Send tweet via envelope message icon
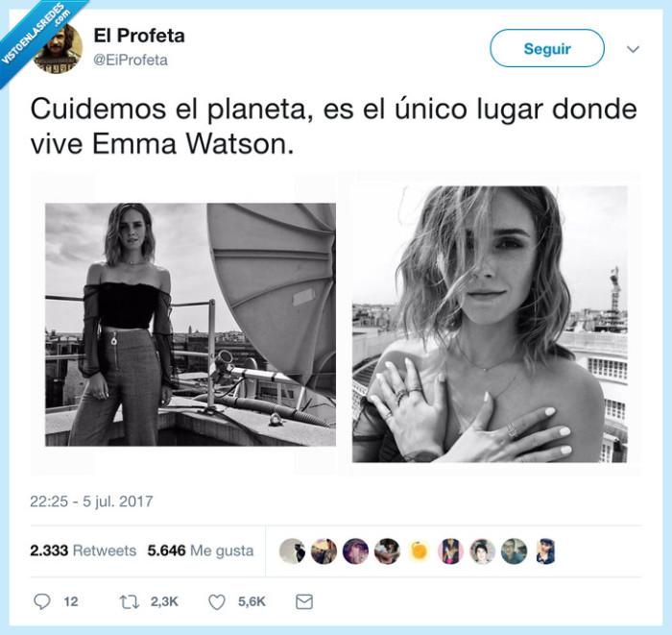This screenshot has height=635, width=672. click(304, 602)
